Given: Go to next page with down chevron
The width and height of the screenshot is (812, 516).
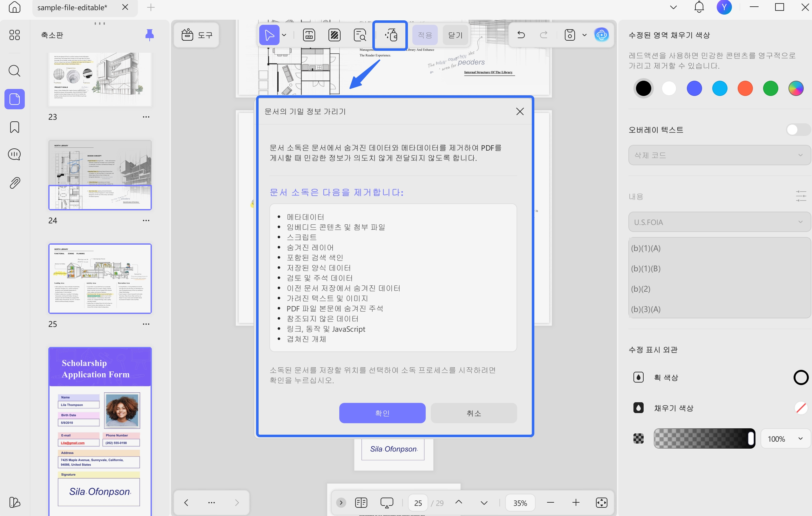Looking at the screenshot, I should point(484,503).
